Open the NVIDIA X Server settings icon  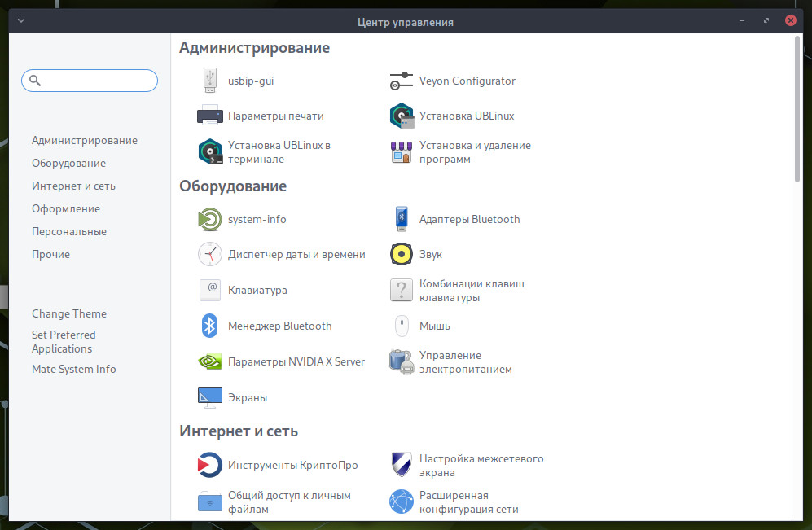210,361
